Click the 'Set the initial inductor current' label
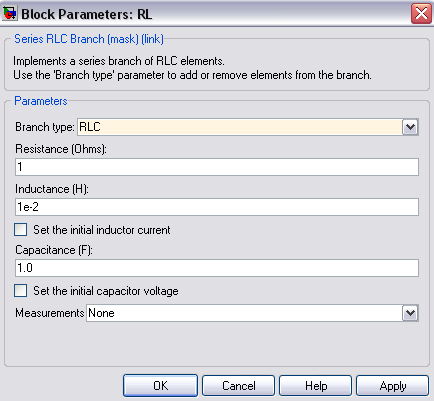This screenshot has width=434, height=401. click(x=102, y=230)
